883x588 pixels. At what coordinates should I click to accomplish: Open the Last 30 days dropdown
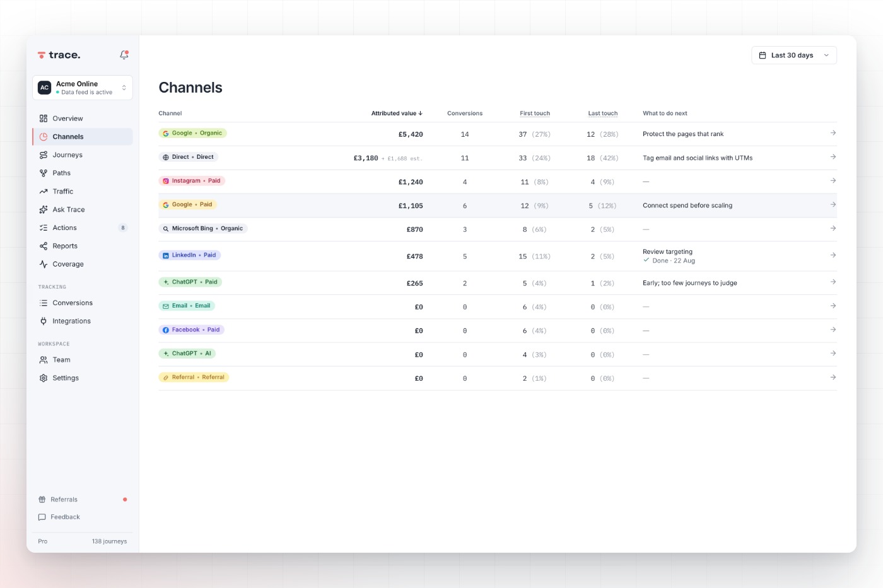click(x=794, y=55)
